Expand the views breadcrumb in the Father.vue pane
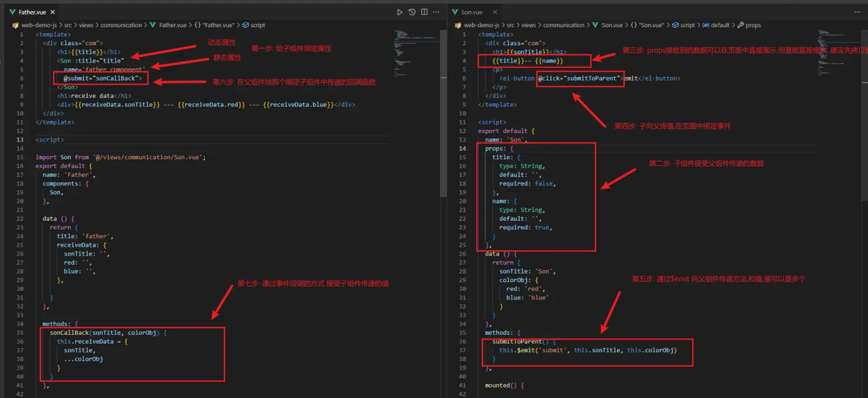The image size is (868, 398). pyautogui.click(x=86, y=25)
